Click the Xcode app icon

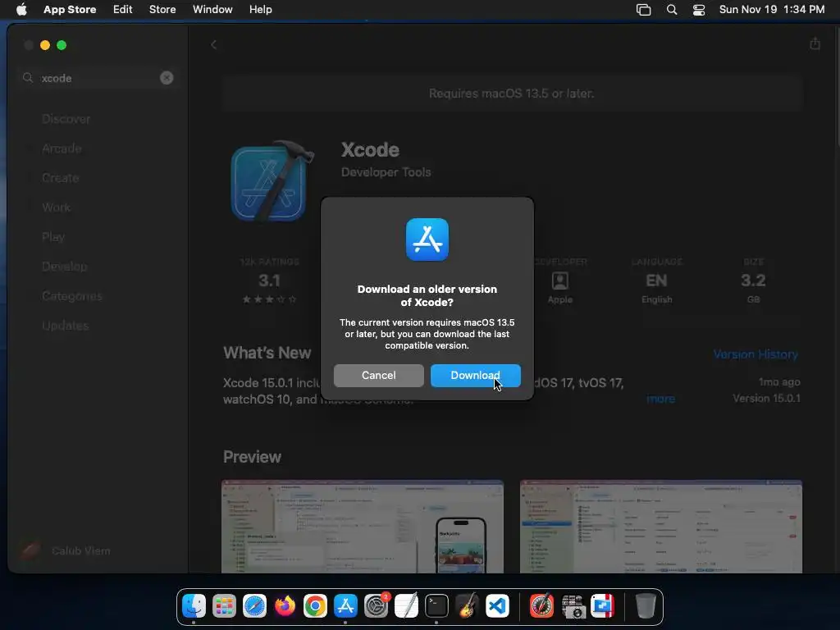coord(271,181)
